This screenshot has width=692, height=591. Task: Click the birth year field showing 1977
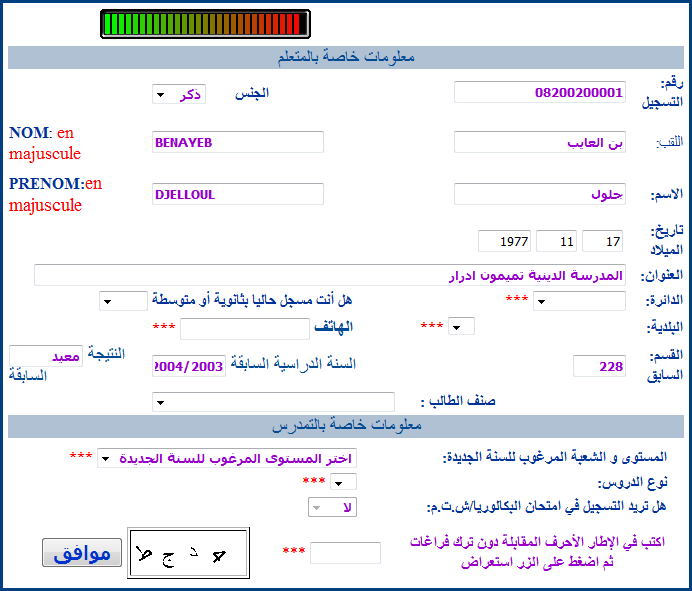click(x=504, y=241)
